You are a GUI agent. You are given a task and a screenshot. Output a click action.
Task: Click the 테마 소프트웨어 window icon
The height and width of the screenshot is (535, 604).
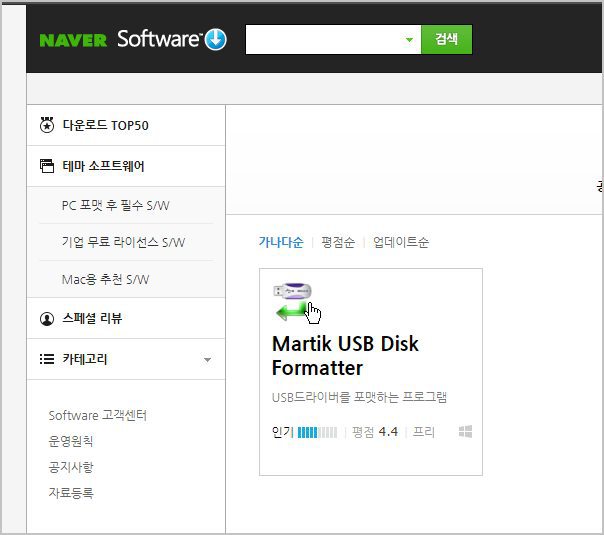click(46, 166)
